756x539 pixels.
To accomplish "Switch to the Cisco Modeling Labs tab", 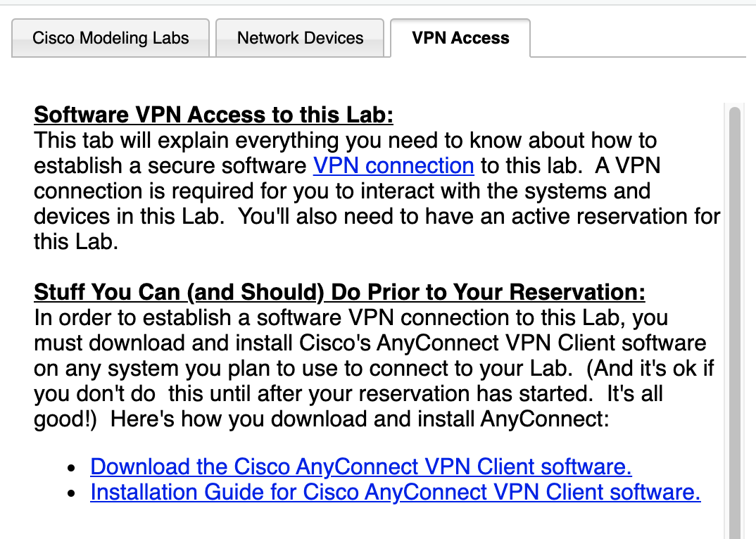I will (x=111, y=38).
